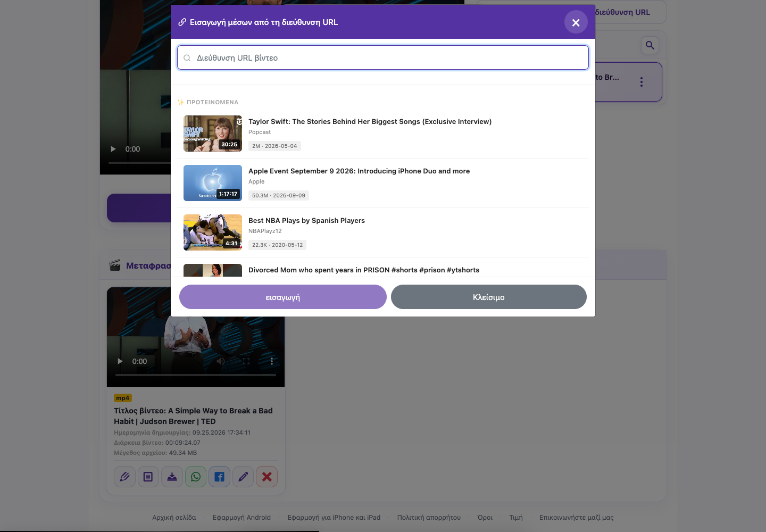Image resolution: width=766 pixels, height=532 pixels.
Task: Click the 22.3K · 2020-05-12 badge
Action: [277, 245]
